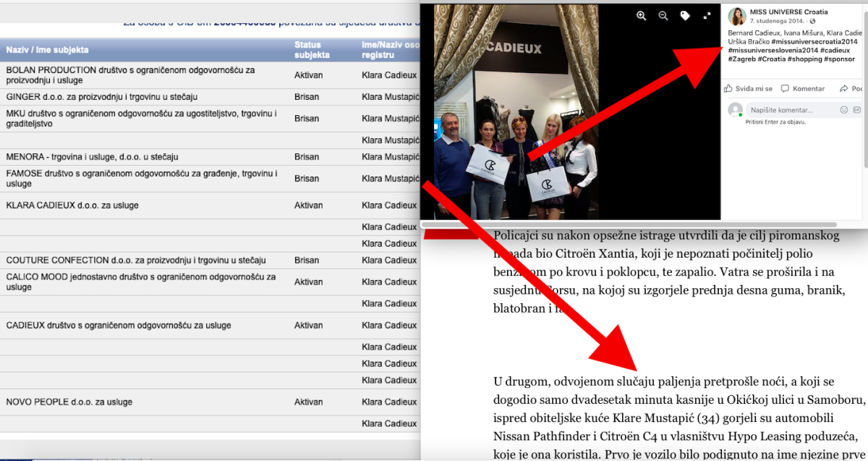Click the Brisan status for MKU društvo
The image size is (868, 461).
point(307,119)
